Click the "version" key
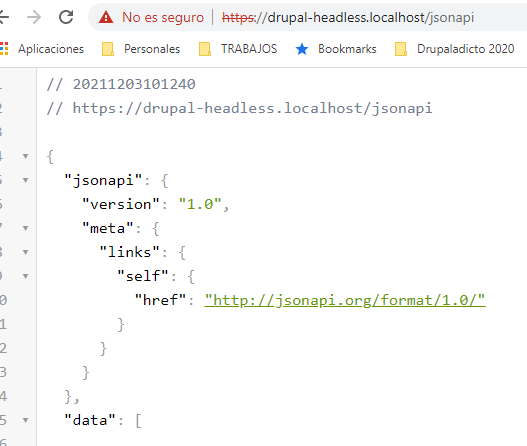This screenshot has width=527, height=446. (x=121, y=204)
